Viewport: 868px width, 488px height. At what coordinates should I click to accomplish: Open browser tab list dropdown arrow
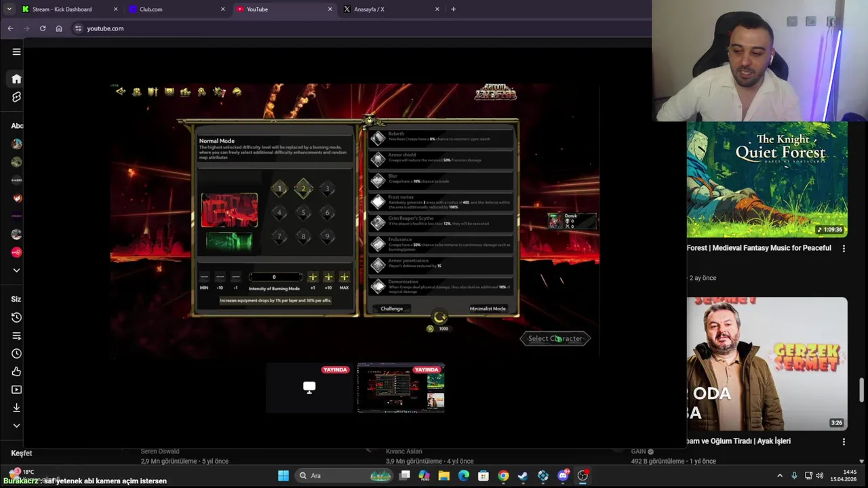[x=9, y=9]
